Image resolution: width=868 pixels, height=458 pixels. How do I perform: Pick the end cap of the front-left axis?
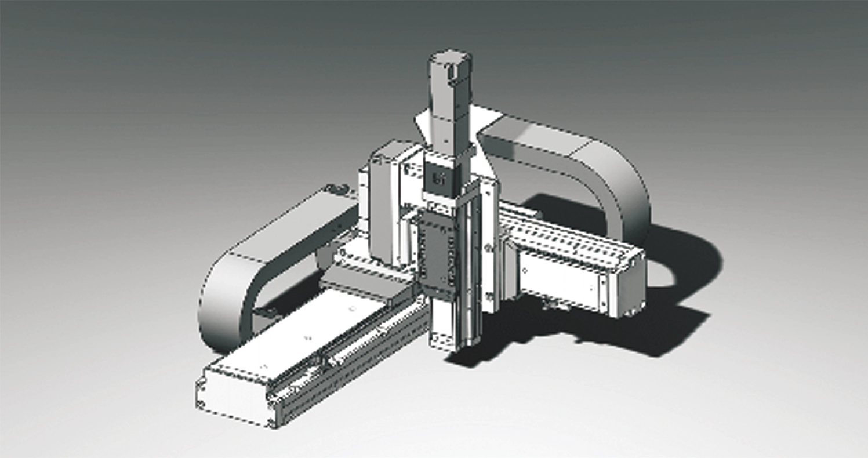(232, 394)
